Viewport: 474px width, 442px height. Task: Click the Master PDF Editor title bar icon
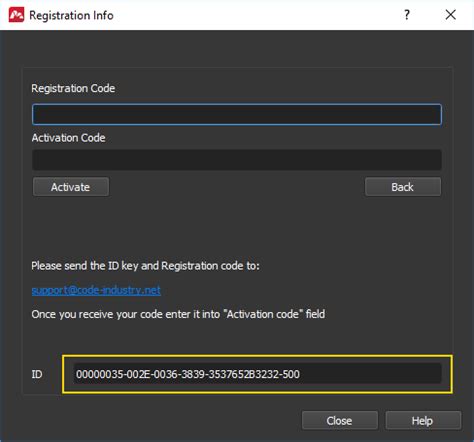tap(16, 15)
